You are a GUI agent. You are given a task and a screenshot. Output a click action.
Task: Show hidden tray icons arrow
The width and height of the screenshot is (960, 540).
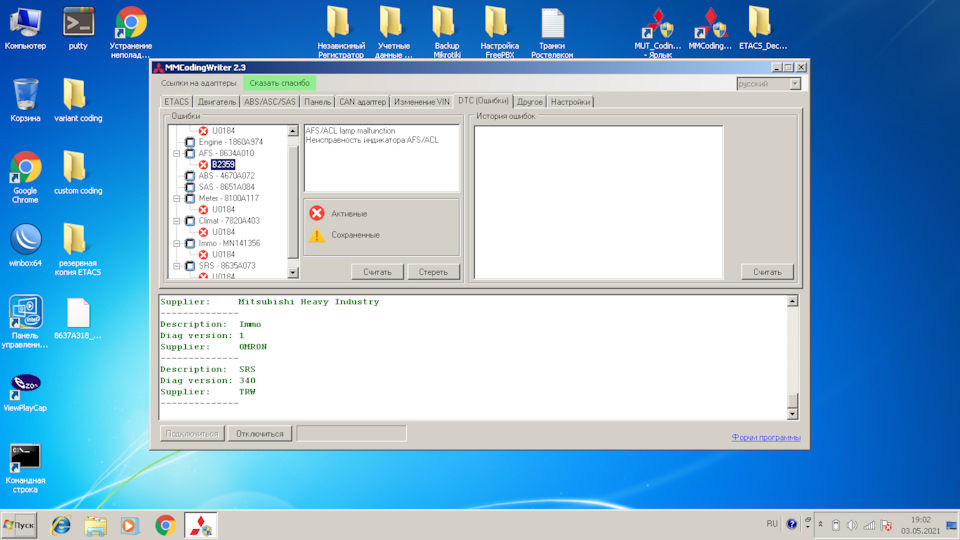click(820, 525)
